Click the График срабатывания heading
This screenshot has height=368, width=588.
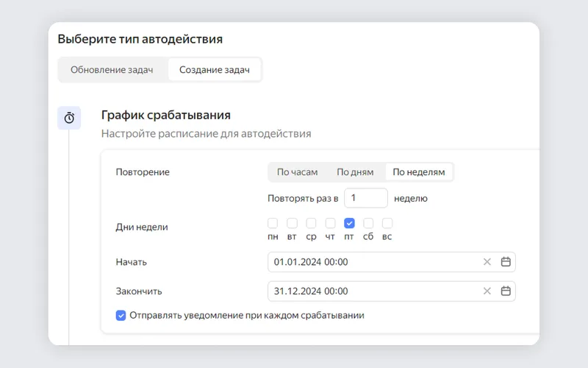click(x=166, y=115)
